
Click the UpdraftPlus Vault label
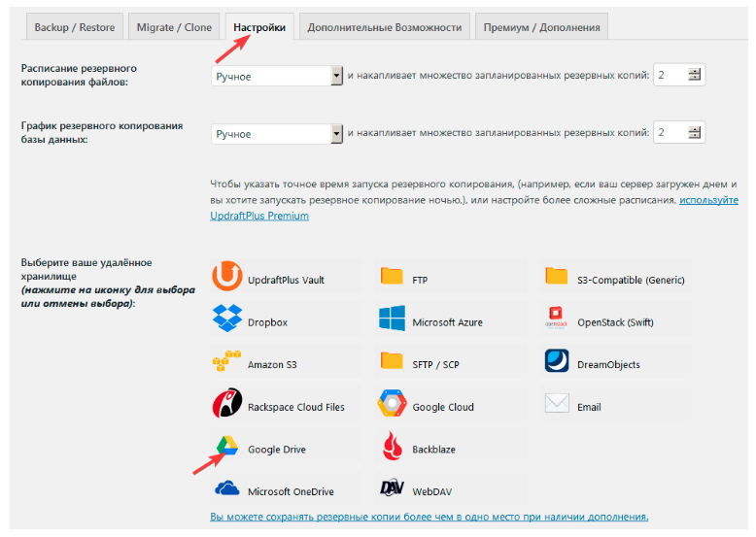286,280
